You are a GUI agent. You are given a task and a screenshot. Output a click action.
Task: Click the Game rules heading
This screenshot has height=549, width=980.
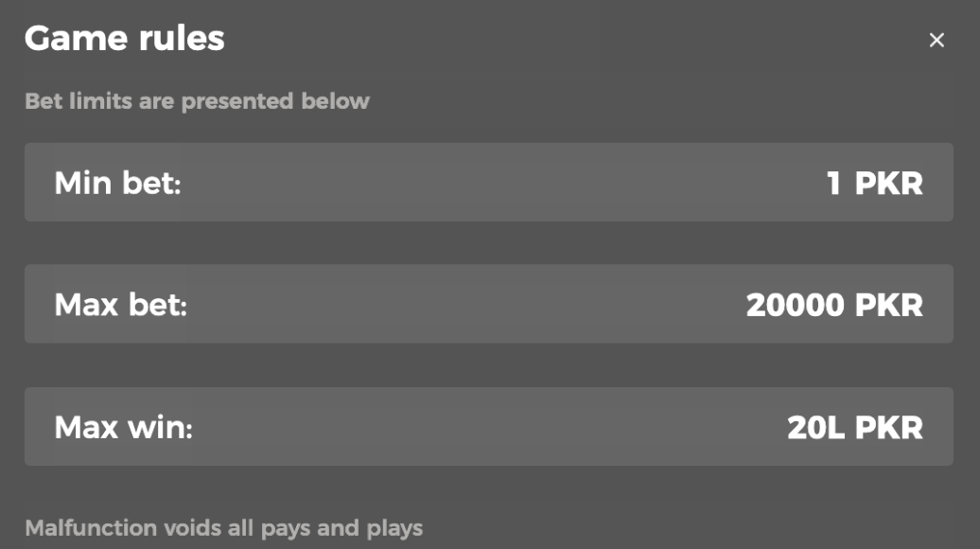point(124,39)
